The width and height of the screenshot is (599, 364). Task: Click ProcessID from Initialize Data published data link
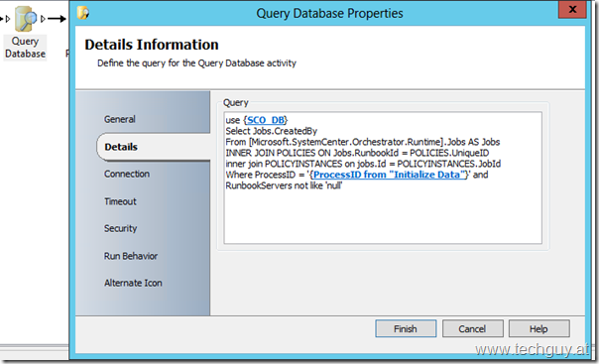click(x=389, y=175)
